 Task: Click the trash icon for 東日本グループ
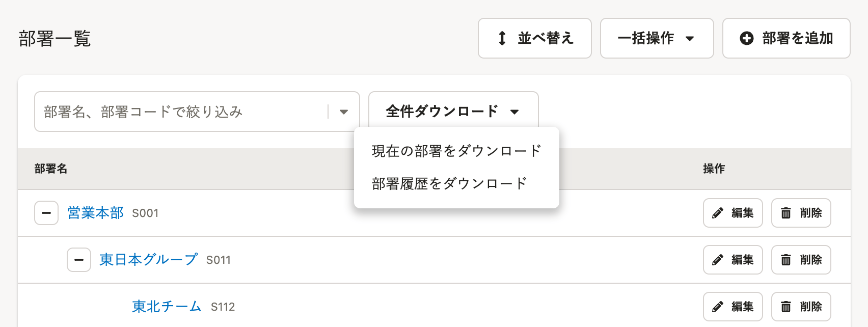[786, 260]
